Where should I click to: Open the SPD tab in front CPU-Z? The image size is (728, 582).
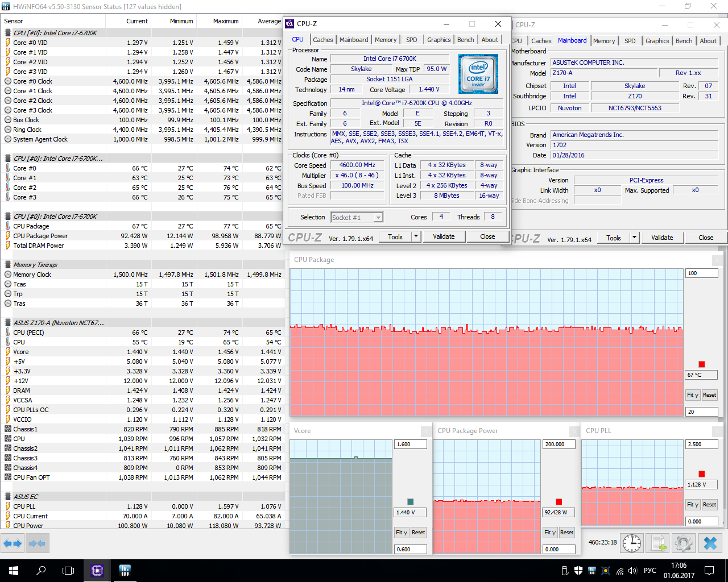click(412, 40)
